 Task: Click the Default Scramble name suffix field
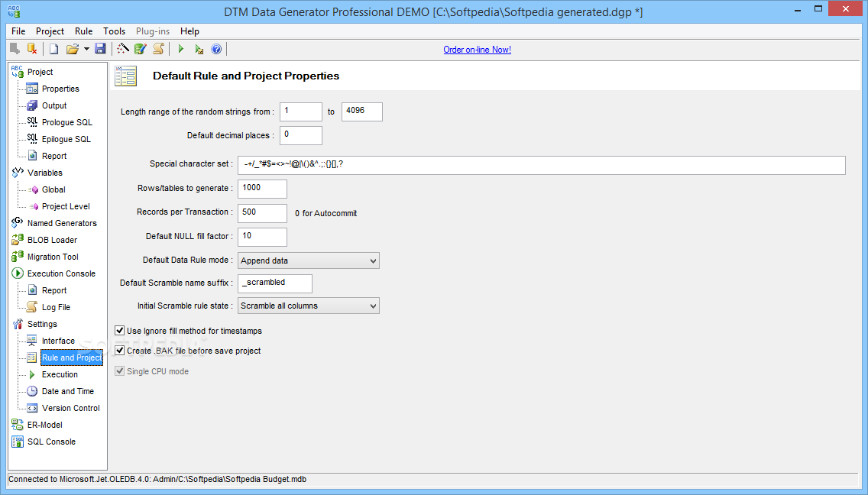pyautogui.click(x=275, y=283)
